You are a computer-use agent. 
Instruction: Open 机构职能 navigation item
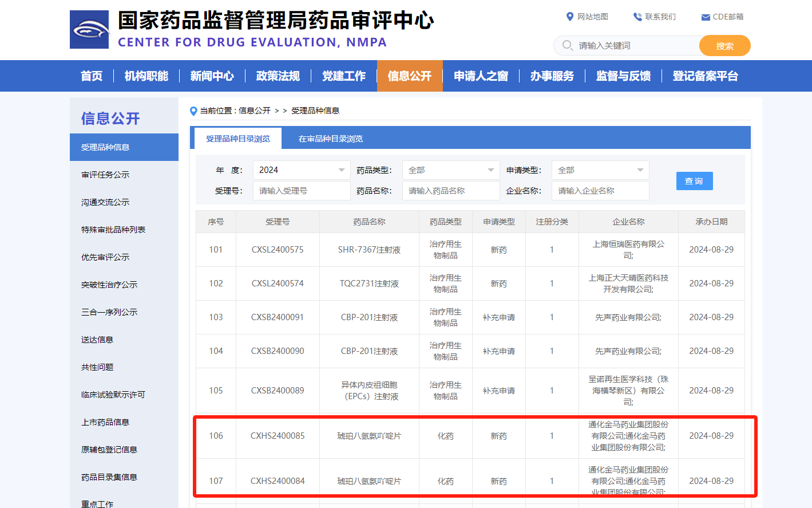(146, 76)
